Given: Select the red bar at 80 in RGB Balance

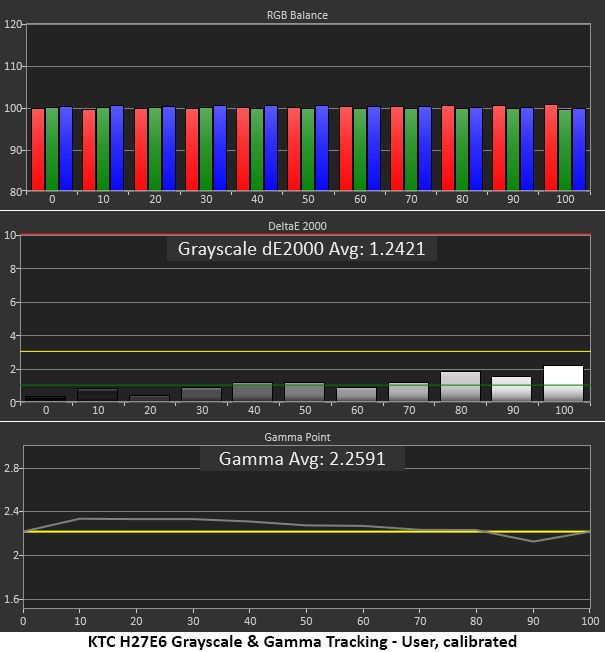Looking at the screenshot, I should [448, 148].
